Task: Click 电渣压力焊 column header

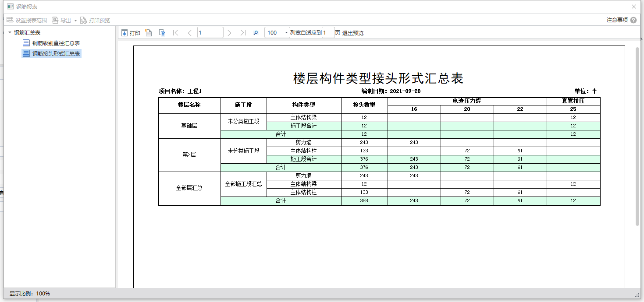Action: pyautogui.click(x=467, y=101)
